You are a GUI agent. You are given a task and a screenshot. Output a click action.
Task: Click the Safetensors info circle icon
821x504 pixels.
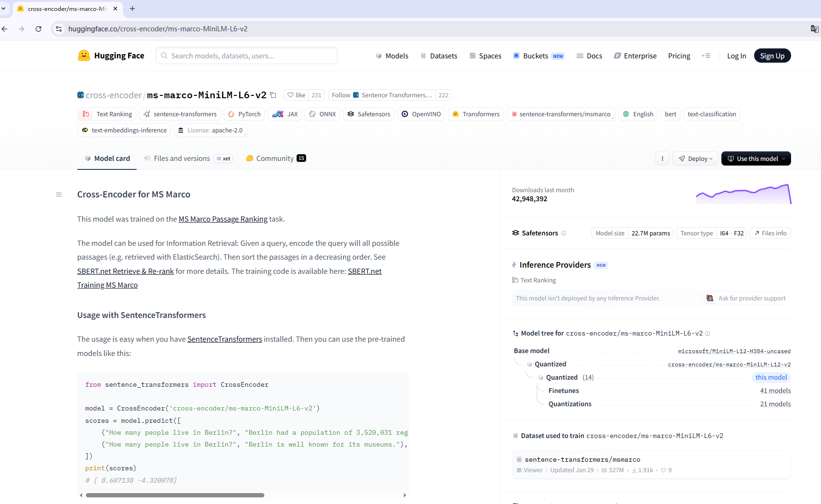click(x=564, y=233)
